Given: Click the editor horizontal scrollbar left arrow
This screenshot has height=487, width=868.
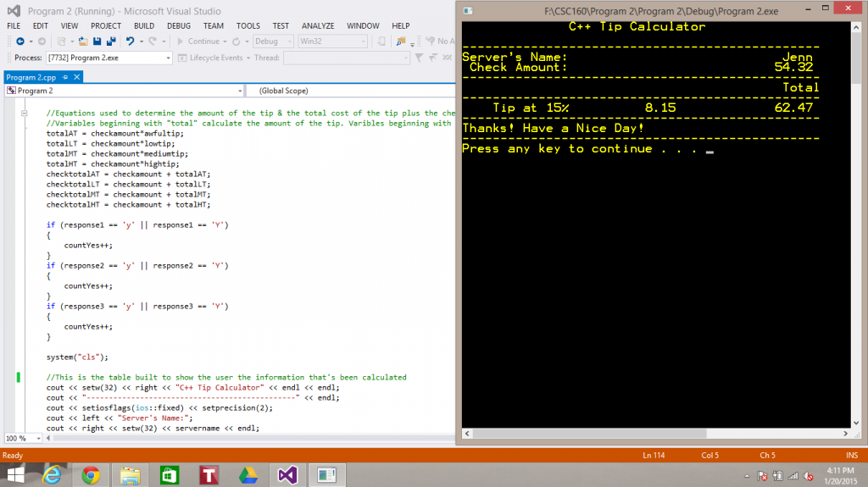Looking at the screenshot, I should coord(48,439).
